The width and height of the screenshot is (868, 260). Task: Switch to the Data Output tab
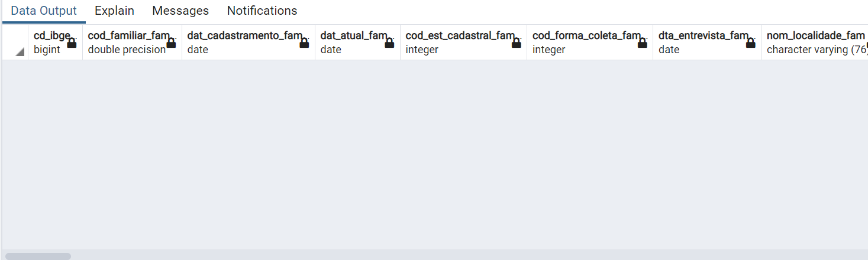[x=44, y=11]
